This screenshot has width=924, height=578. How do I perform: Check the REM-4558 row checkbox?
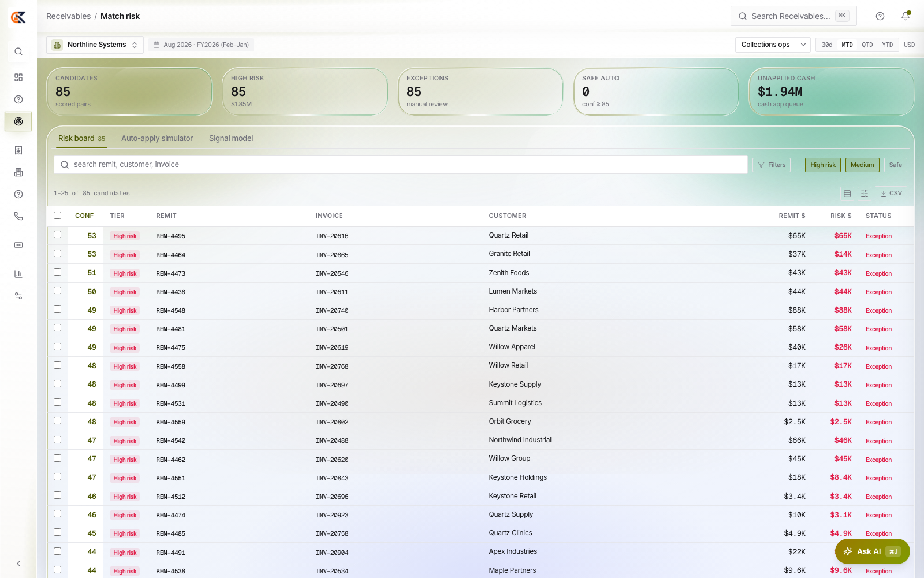(x=57, y=365)
